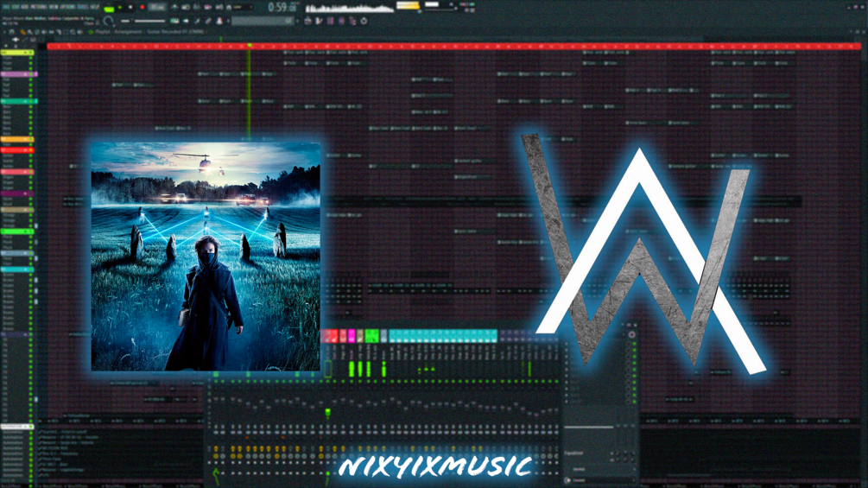868x488 pixels.
Task: Click the tempo display box
Action: (x=157, y=7)
